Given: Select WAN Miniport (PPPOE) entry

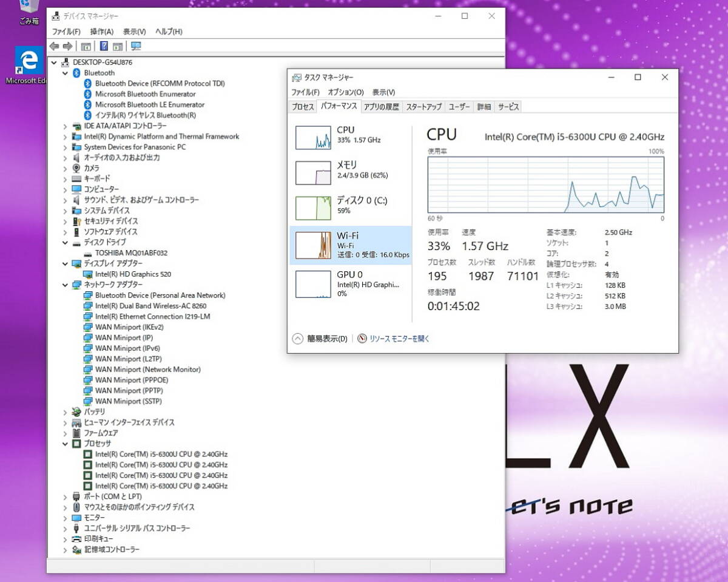Looking at the screenshot, I should coord(132,380).
